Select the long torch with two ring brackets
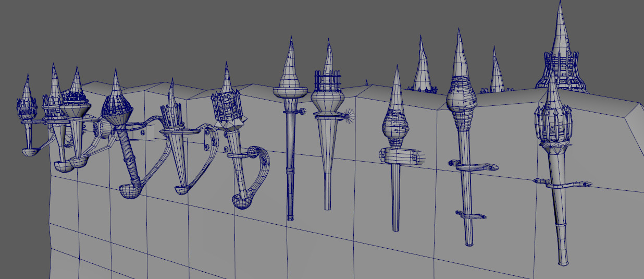 click(465, 156)
